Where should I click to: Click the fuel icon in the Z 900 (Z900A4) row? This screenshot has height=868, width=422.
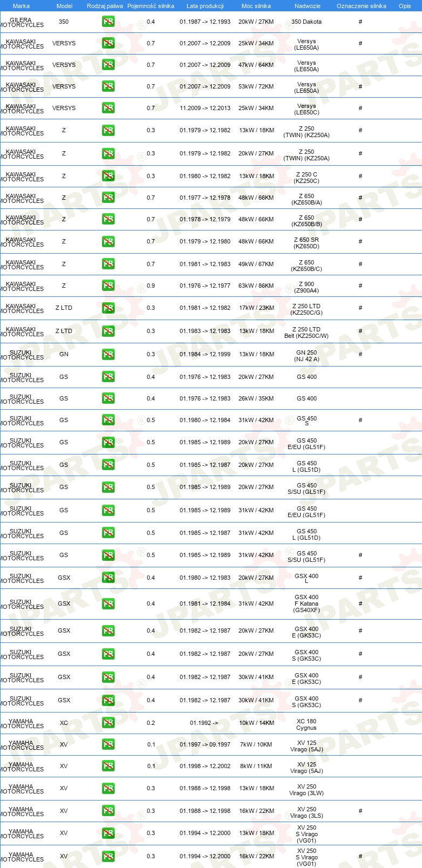(x=108, y=286)
